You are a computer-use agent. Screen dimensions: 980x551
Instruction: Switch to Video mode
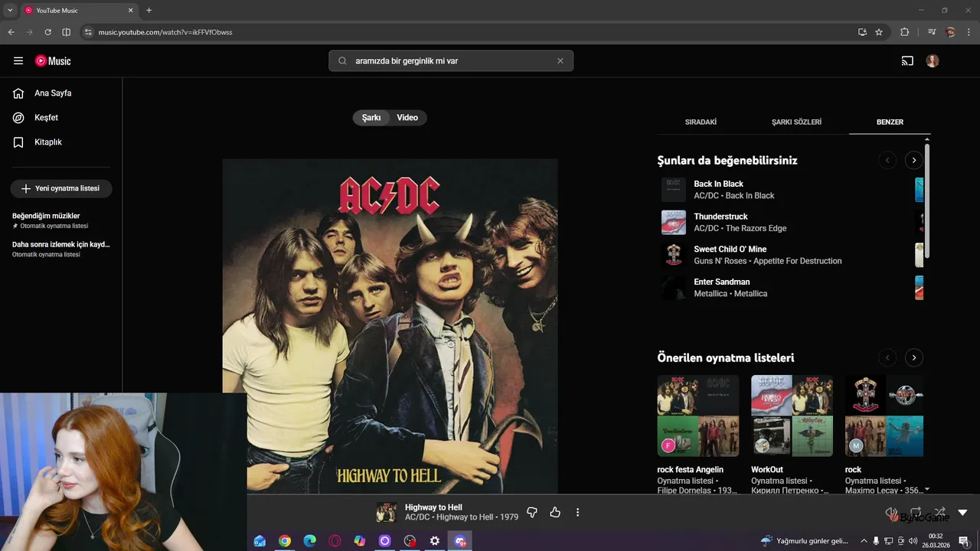point(407,118)
